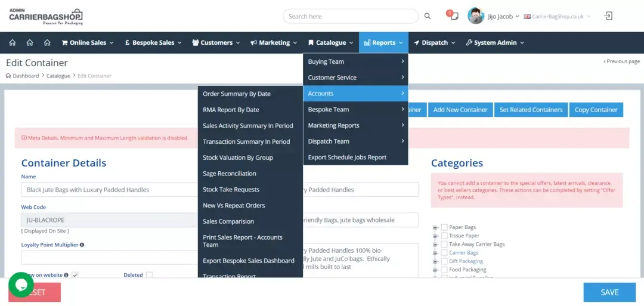Click the Set Related Containers button

coord(531,110)
